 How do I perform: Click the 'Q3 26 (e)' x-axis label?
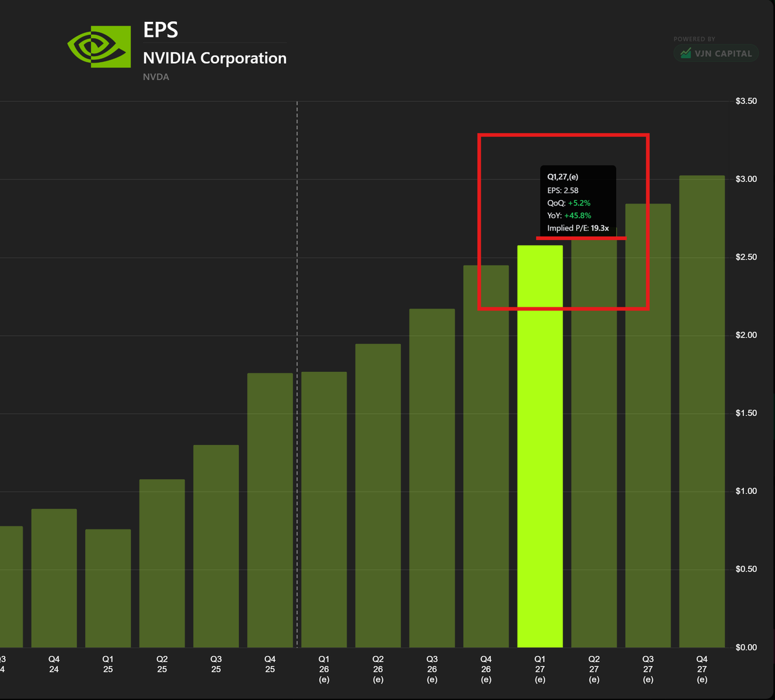[432, 670]
